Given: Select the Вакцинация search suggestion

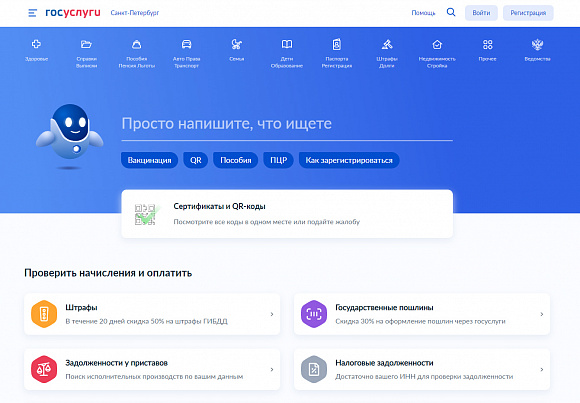Looking at the screenshot, I should [149, 160].
